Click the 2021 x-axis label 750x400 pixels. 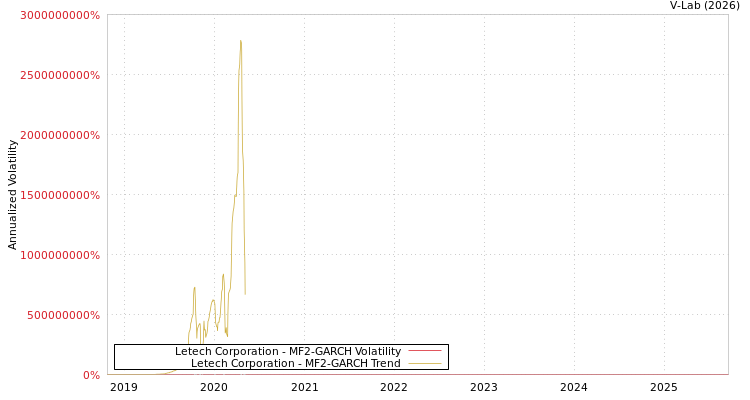click(304, 387)
